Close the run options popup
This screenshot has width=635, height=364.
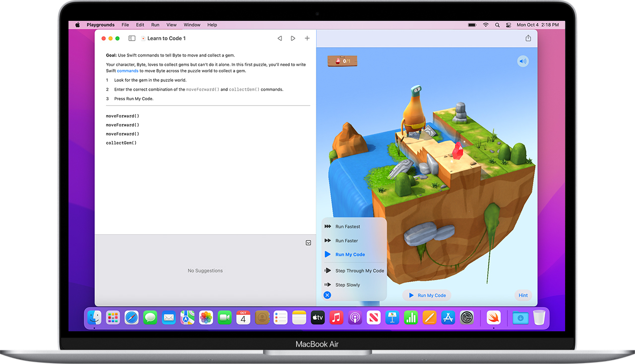click(327, 295)
